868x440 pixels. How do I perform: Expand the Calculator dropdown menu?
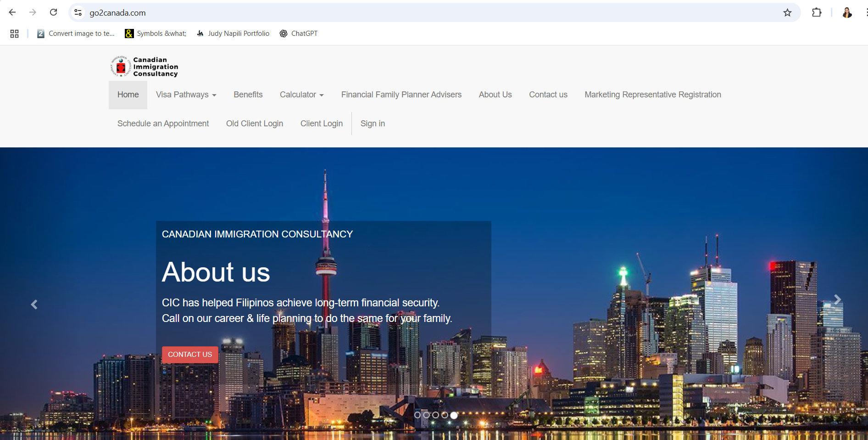(302, 95)
